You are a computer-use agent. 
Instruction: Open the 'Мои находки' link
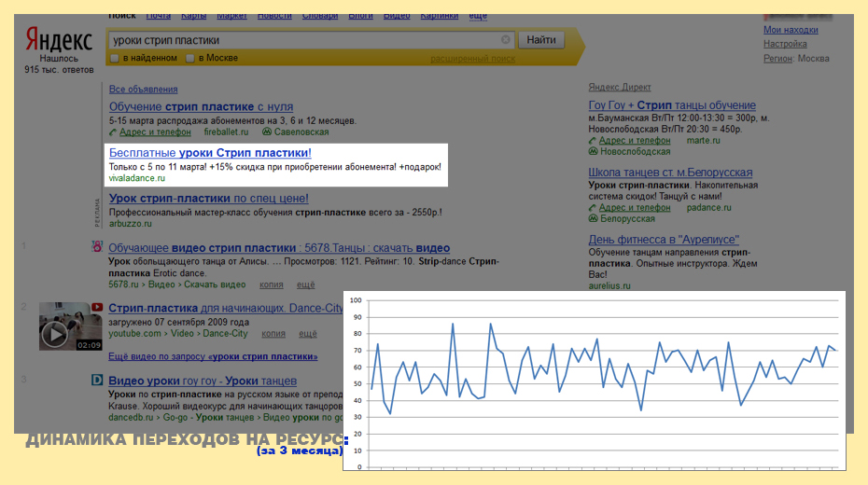791,30
